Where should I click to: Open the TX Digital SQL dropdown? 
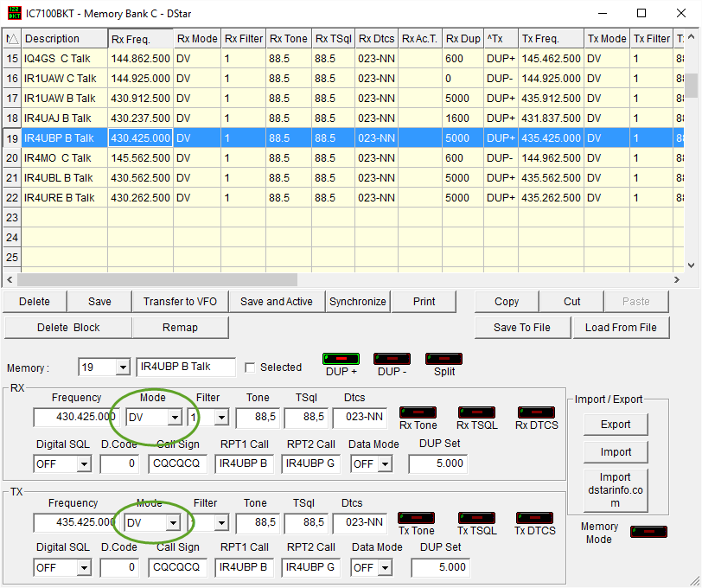pos(84,568)
